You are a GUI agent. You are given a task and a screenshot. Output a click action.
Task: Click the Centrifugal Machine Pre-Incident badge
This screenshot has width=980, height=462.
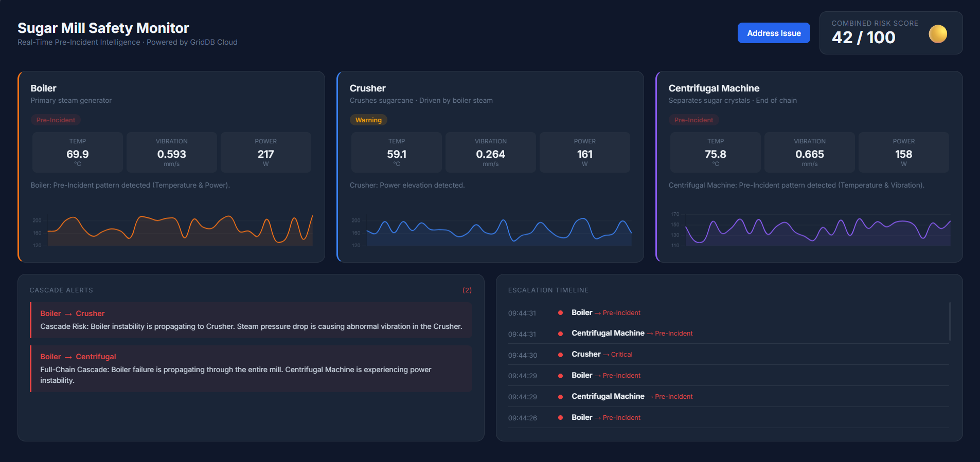(693, 120)
